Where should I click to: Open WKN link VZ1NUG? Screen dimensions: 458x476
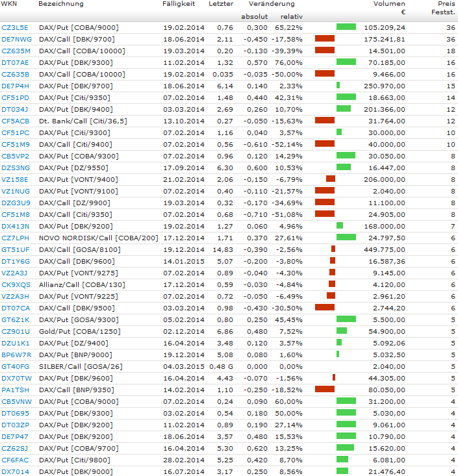pyautogui.click(x=16, y=192)
